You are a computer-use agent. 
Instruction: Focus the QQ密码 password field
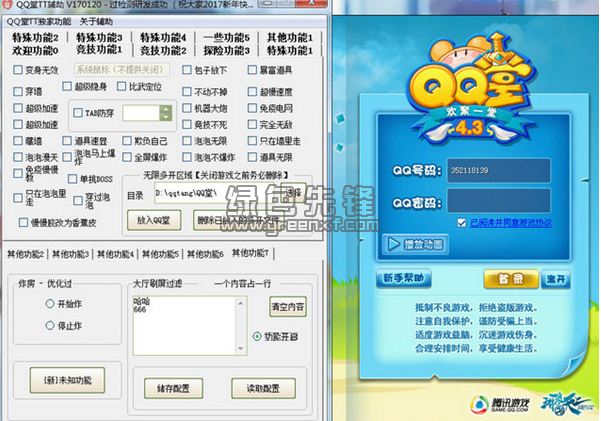click(499, 200)
